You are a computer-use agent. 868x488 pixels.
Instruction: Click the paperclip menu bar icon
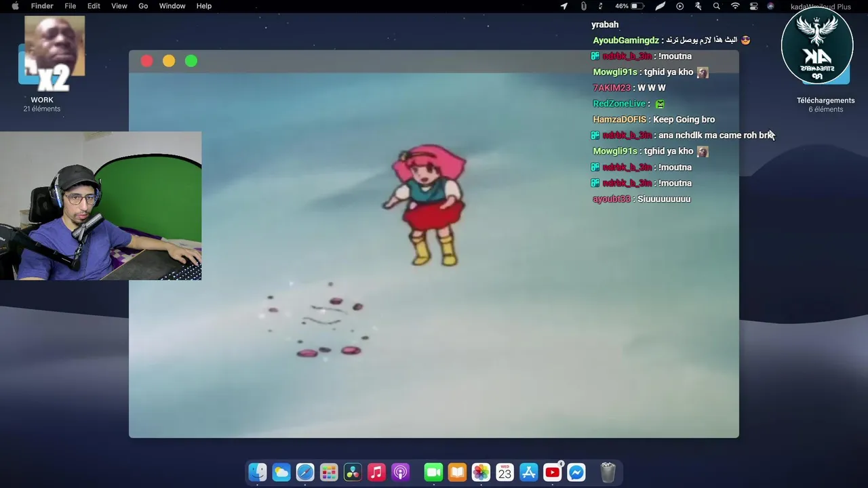(x=583, y=6)
